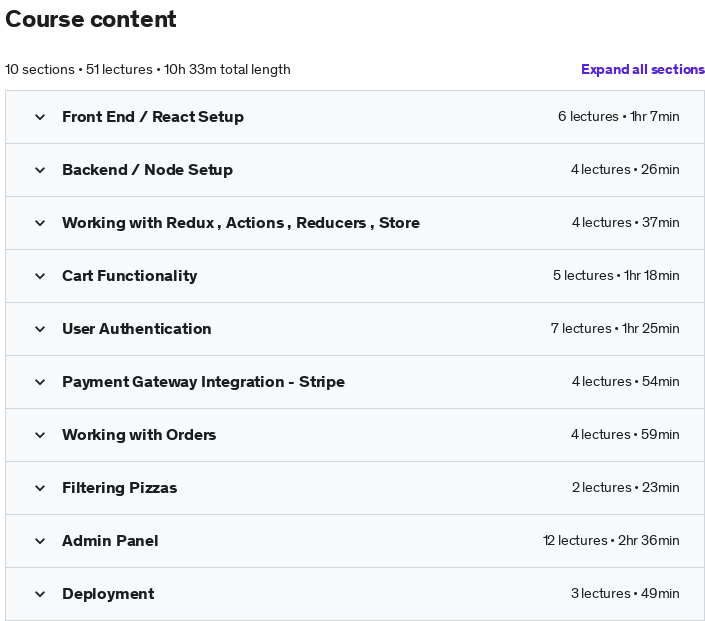Click chevron beside Payment Gateway Integration - Stripe

40,383
